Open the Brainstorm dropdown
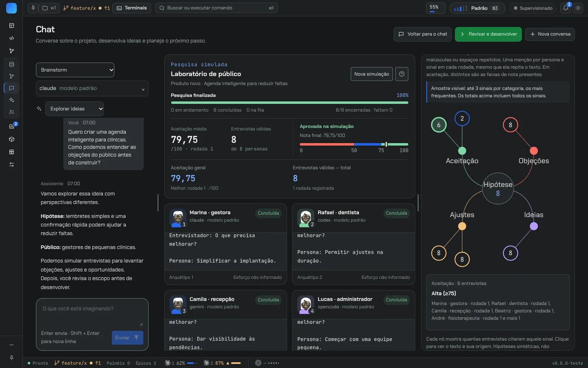588x368 pixels. coord(75,70)
